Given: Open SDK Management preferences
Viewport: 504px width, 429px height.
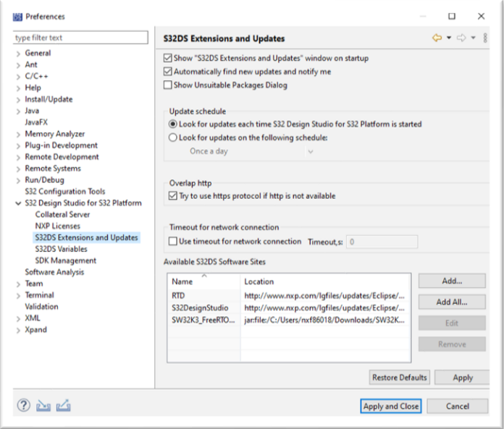Looking at the screenshot, I should pyautogui.click(x=66, y=260).
